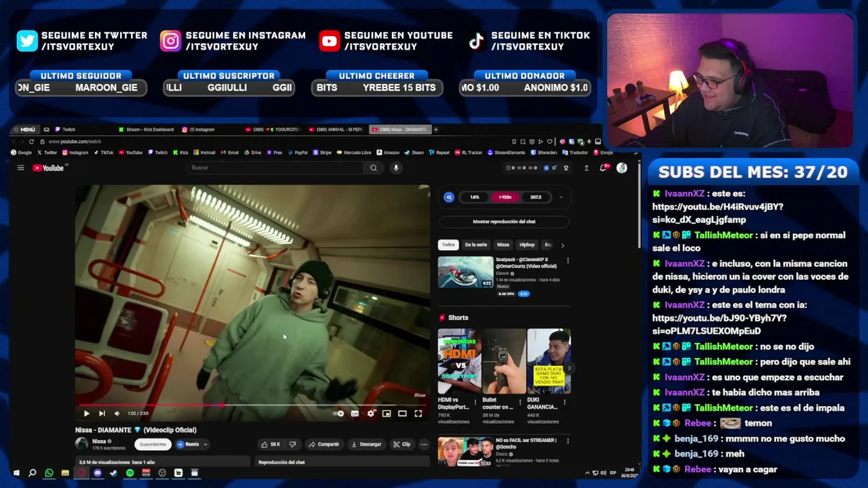The width and height of the screenshot is (868, 488).
Task: Open the Nissa channel avatar
Action: click(81, 444)
